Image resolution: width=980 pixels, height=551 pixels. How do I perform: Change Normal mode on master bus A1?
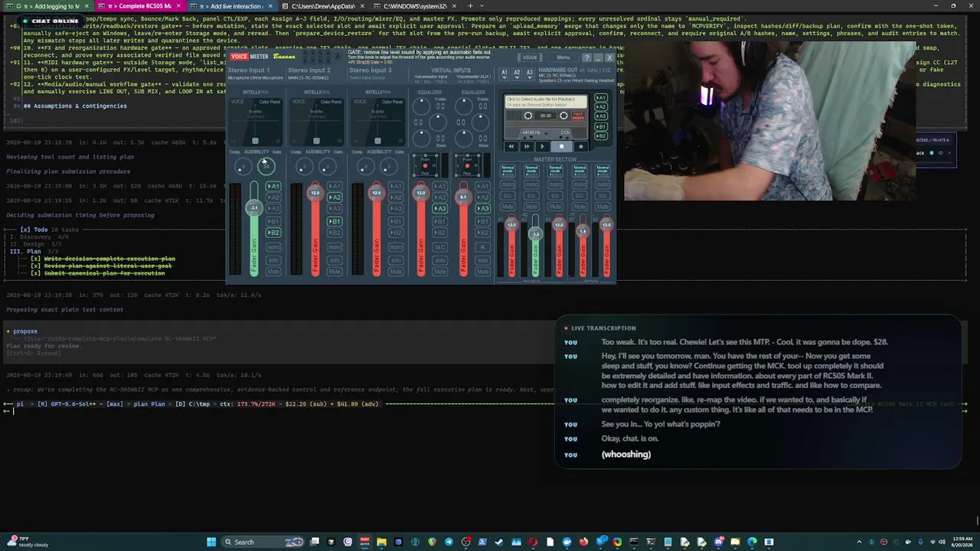point(508,170)
